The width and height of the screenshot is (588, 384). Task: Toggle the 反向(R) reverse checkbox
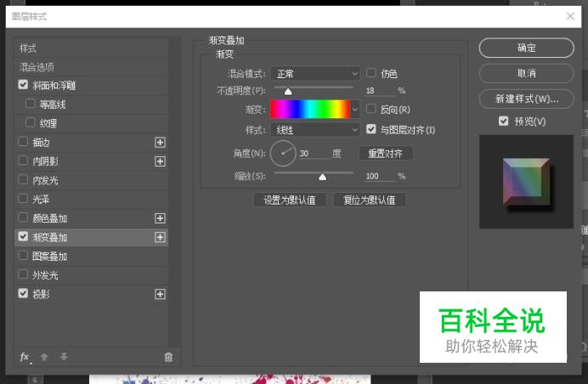point(370,109)
